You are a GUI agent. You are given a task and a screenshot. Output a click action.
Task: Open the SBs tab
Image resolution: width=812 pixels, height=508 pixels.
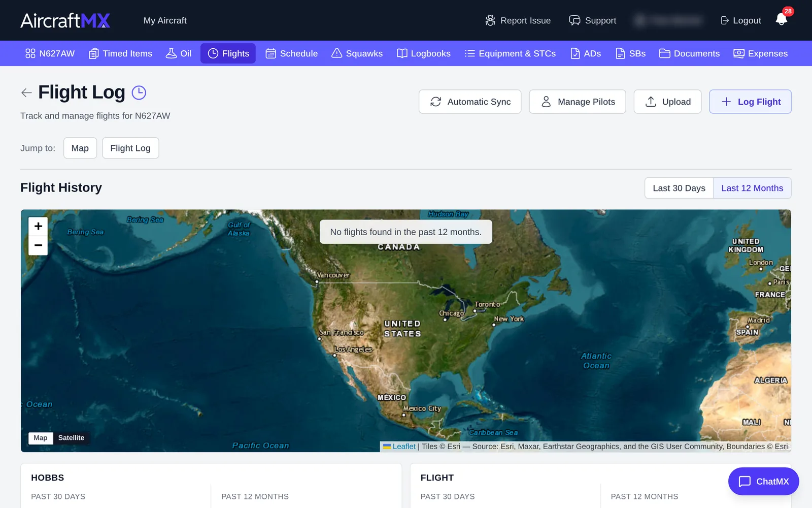pyautogui.click(x=630, y=53)
